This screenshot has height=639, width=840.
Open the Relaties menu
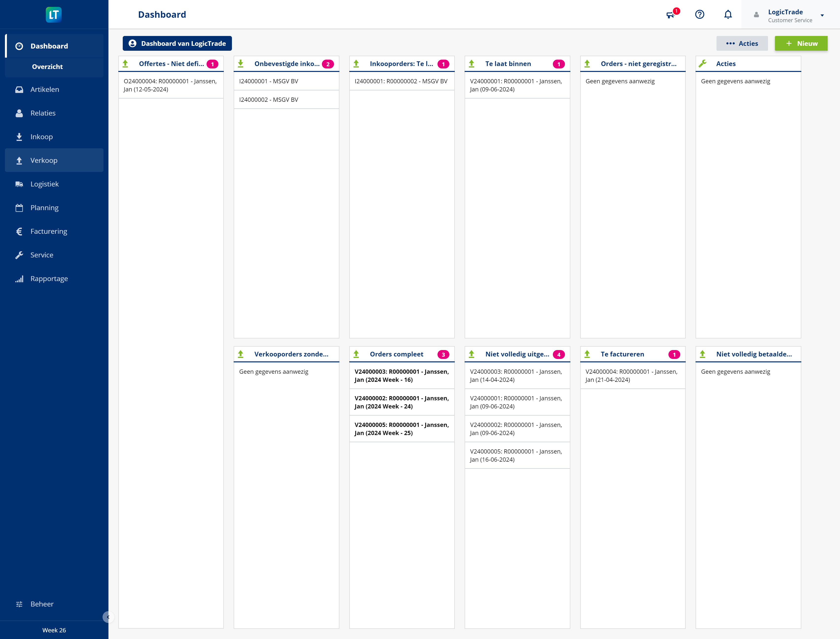click(x=54, y=113)
